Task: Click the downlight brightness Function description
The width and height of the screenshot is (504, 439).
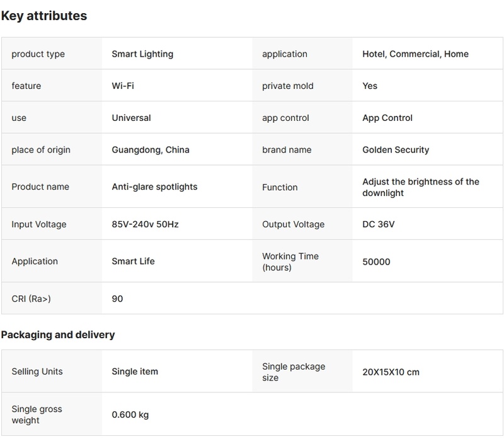Action: coord(420,187)
